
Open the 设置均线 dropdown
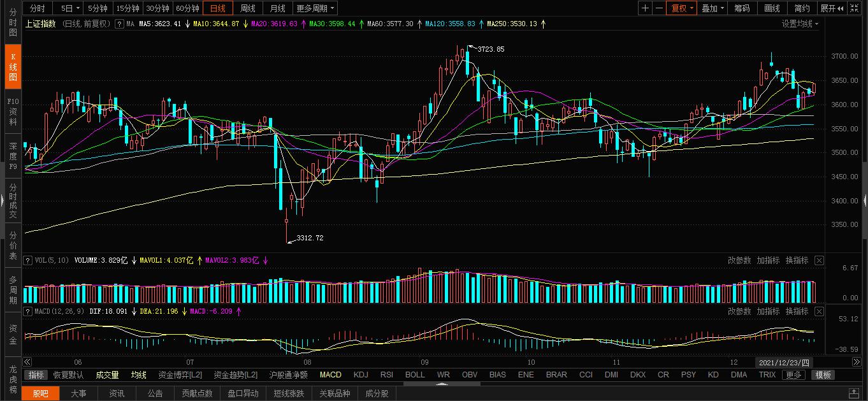[800, 24]
